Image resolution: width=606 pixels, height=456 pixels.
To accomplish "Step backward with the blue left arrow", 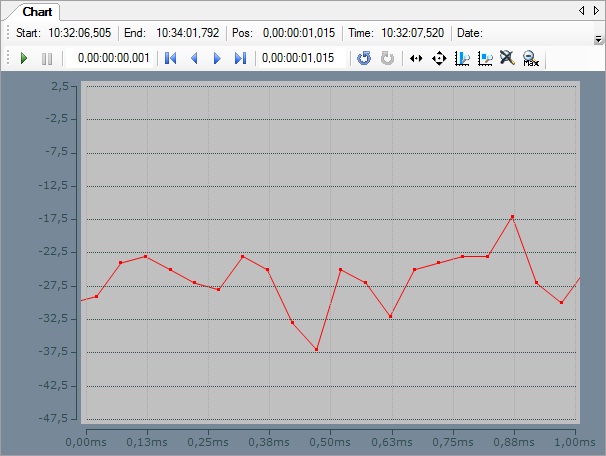I will [x=194, y=58].
